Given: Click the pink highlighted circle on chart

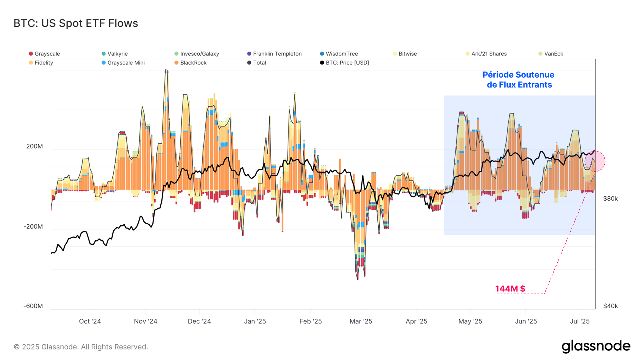Looking at the screenshot, I should (595, 162).
